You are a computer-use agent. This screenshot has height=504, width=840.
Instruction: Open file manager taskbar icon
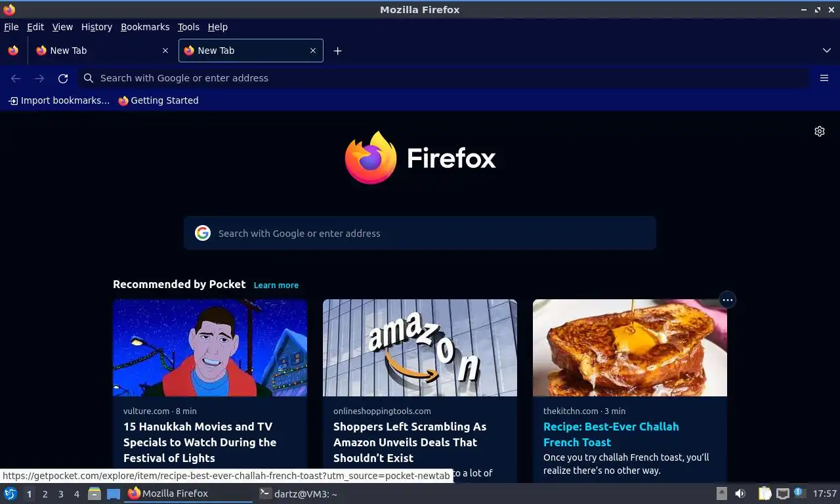pos(94,493)
